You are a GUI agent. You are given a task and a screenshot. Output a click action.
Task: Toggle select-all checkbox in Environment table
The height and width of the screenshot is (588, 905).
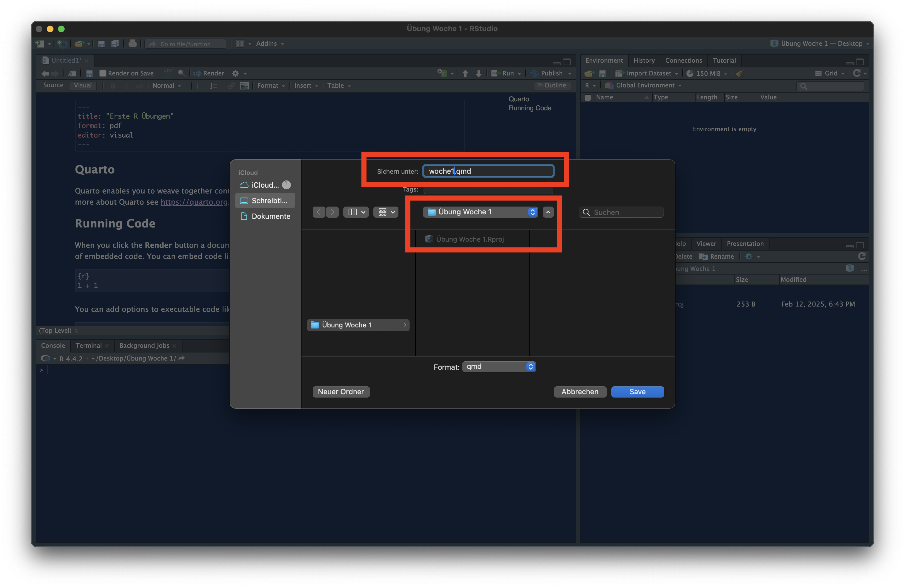pos(587,98)
